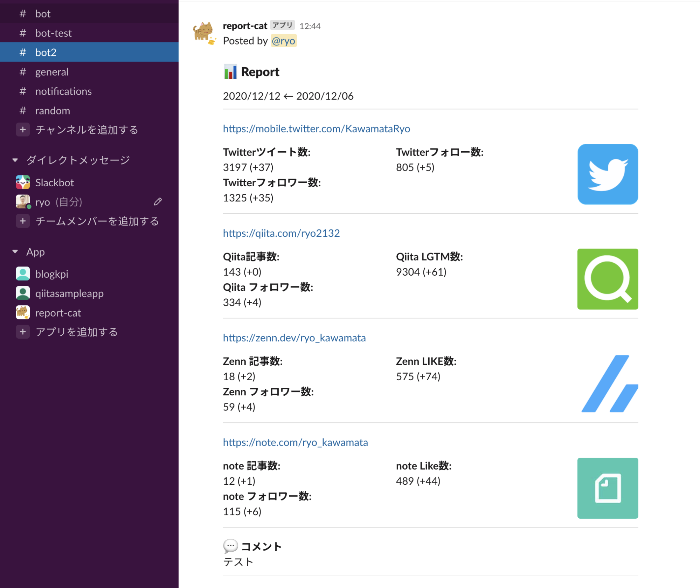
Task: Click the teal note service icon
Action: (x=608, y=488)
